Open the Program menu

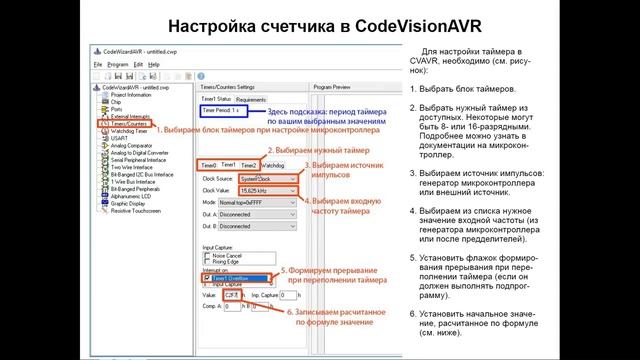pos(118,65)
